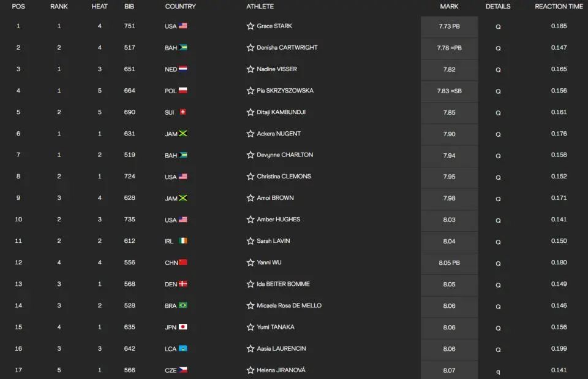Open Micaela Rosa DE MELLO profile link
The width and height of the screenshot is (588, 379).
289,305
